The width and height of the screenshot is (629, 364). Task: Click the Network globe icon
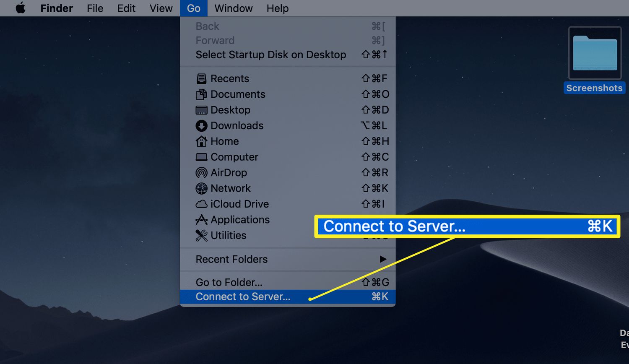click(201, 188)
